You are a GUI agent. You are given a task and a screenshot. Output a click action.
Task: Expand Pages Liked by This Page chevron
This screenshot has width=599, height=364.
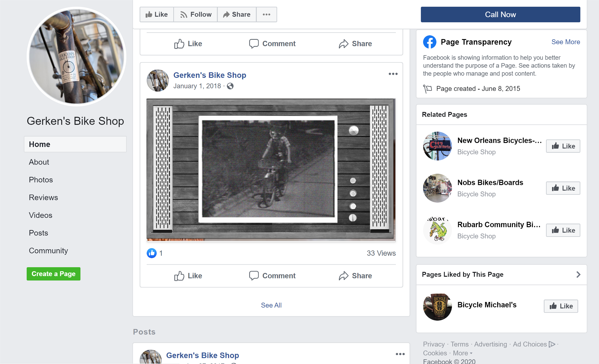click(x=578, y=274)
